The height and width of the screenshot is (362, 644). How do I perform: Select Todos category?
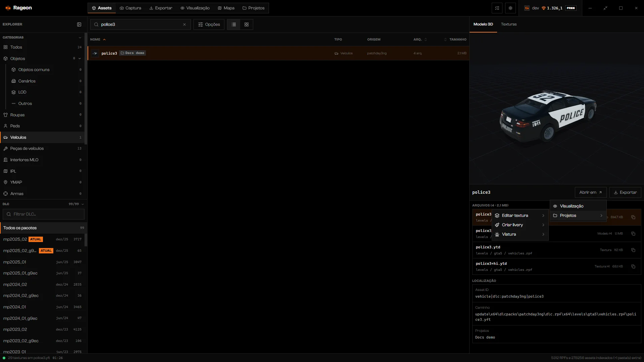[x=42, y=47]
